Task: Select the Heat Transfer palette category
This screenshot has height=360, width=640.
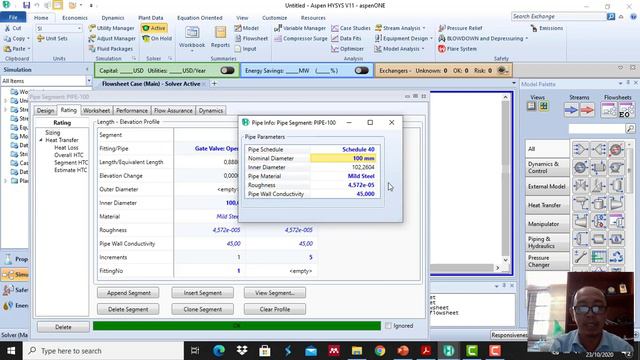Action: [547, 205]
